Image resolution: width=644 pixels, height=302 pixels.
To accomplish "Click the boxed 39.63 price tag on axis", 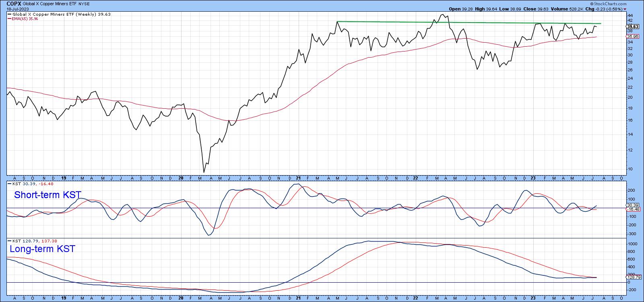I will tap(633, 27).
